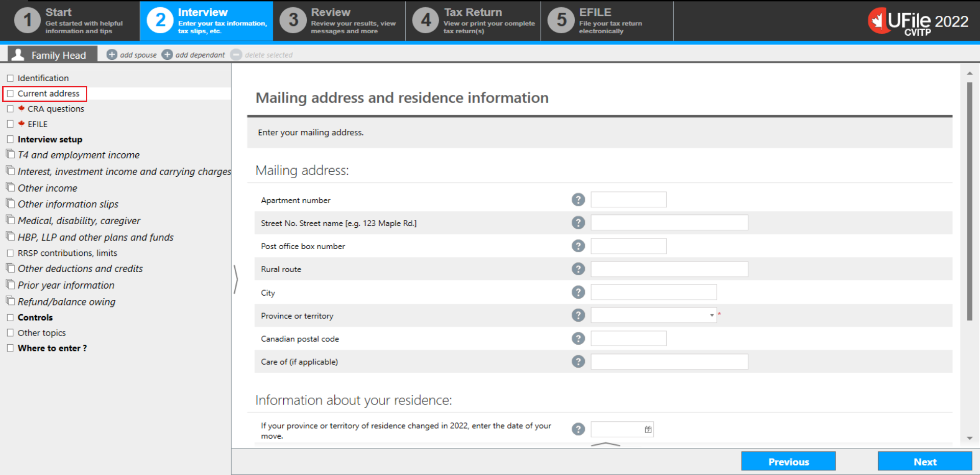Focus the Canadian postal code field
Image resolution: width=980 pixels, height=475 pixels.
628,339
